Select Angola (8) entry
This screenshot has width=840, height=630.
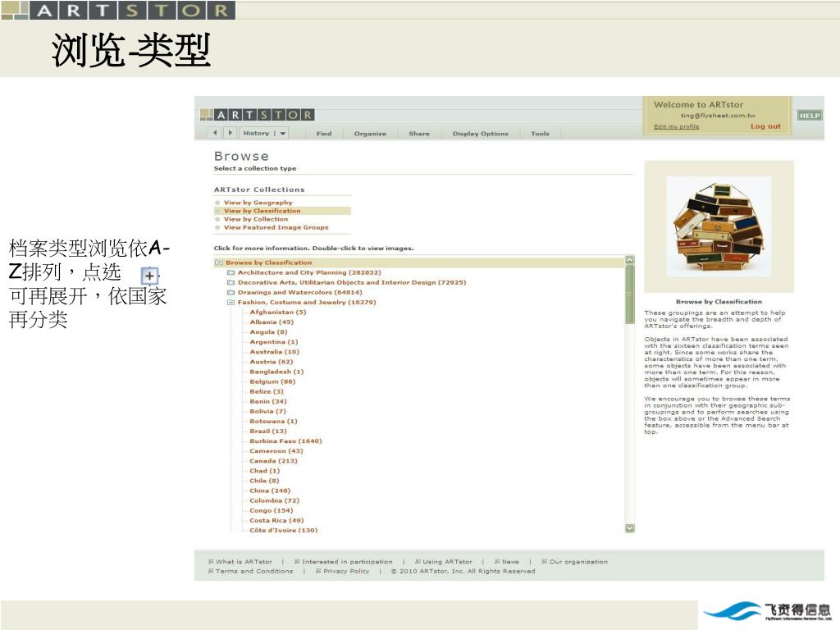(268, 332)
